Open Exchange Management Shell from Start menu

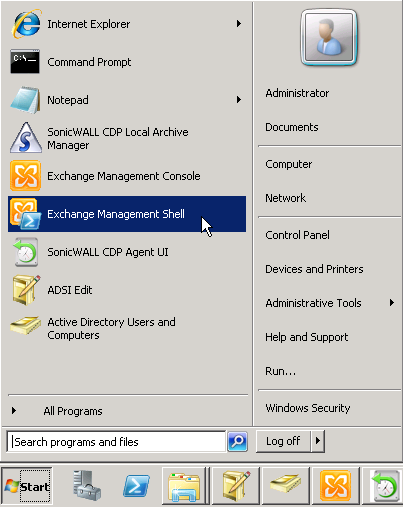point(127,214)
